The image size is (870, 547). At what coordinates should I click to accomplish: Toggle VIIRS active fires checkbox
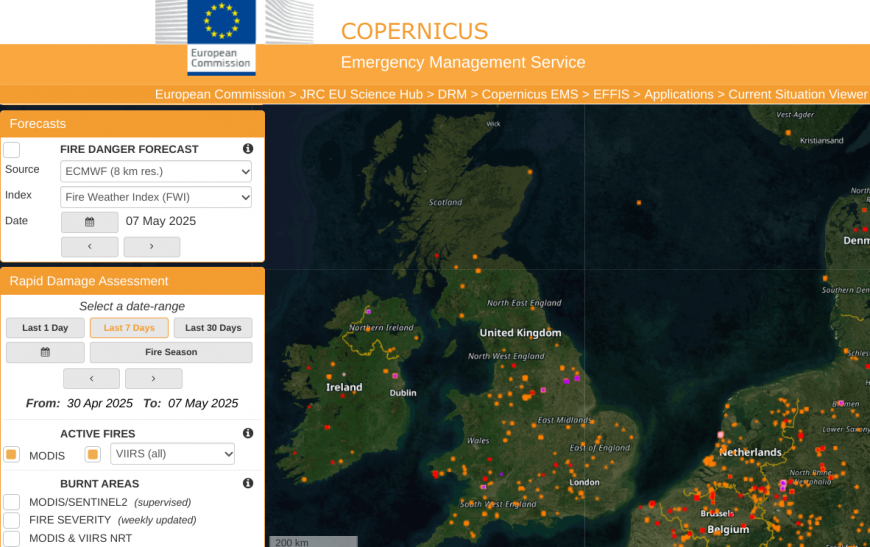[93, 455]
